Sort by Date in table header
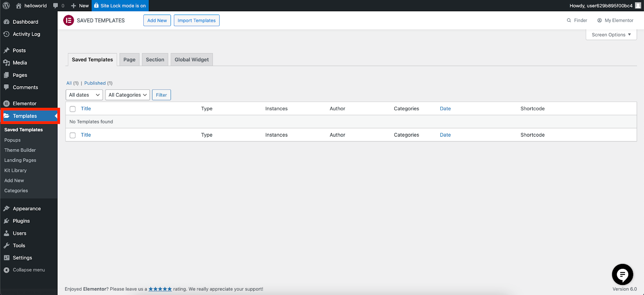Image resolution: width=644 pixels, height=295 pixels. pyautogui.click(x=445, y=108)
